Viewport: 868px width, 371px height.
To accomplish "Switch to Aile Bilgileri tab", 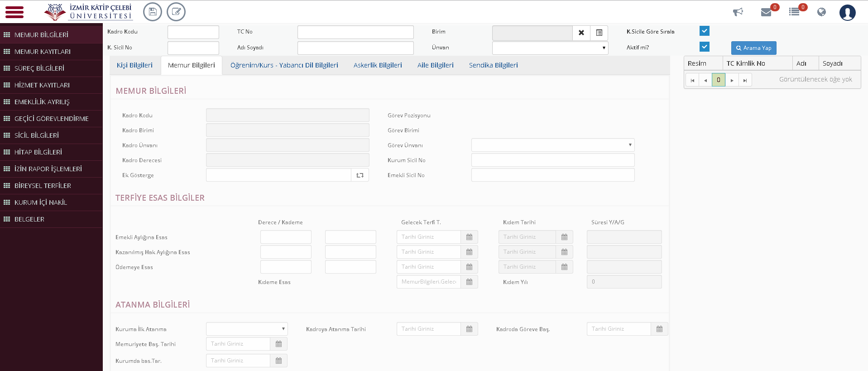I will click(x=436, y=65).
